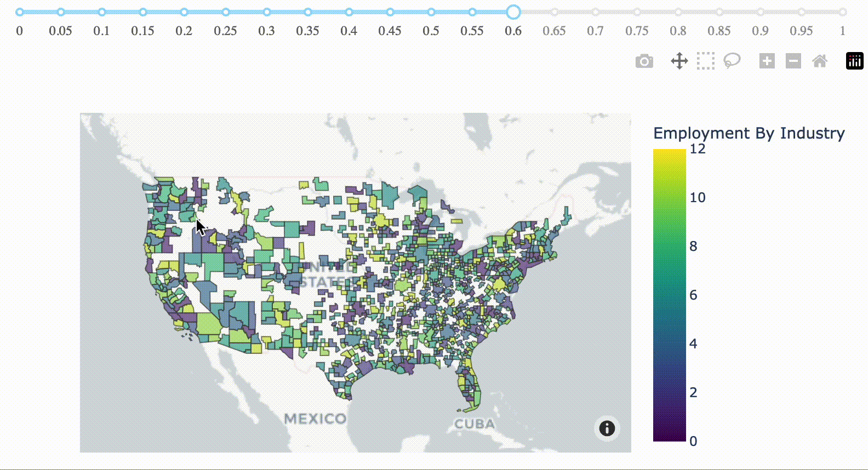Set slider to 0.4 marker

(x=349, y=12)
